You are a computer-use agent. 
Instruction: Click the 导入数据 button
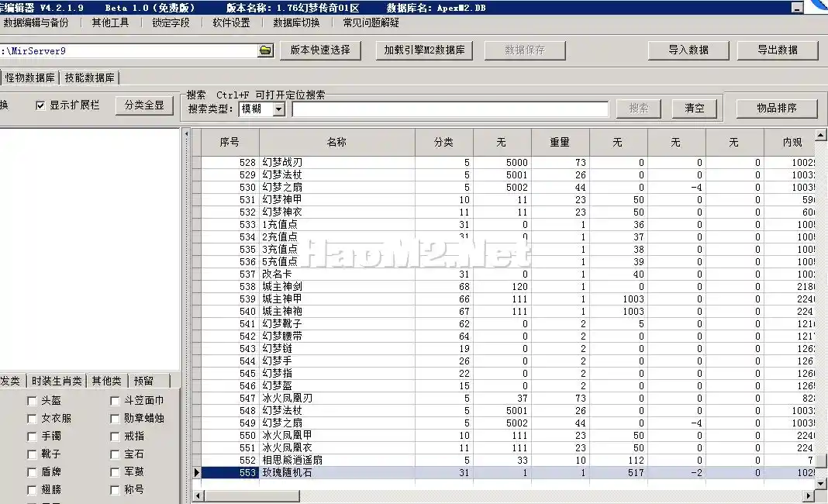pos(688,50)
